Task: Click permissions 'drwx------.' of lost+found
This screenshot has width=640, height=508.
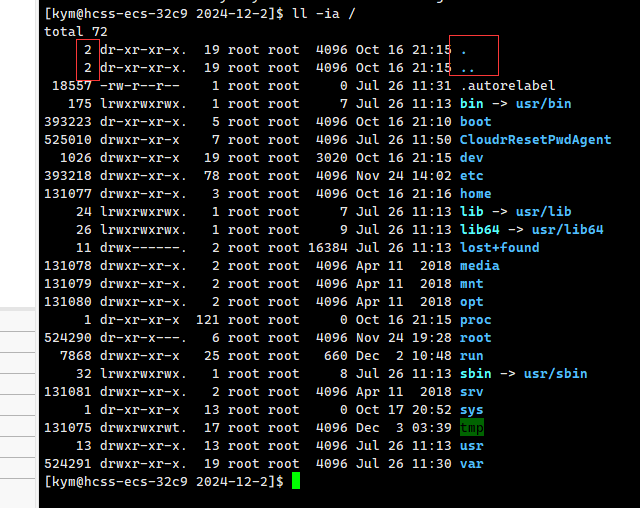Action: (144, 247)
